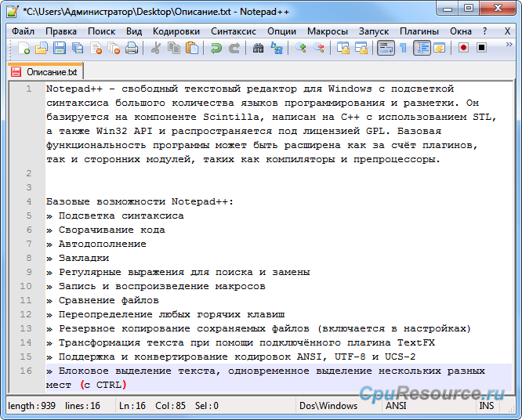
Task: Open the Окна menu
Action: 461,31
